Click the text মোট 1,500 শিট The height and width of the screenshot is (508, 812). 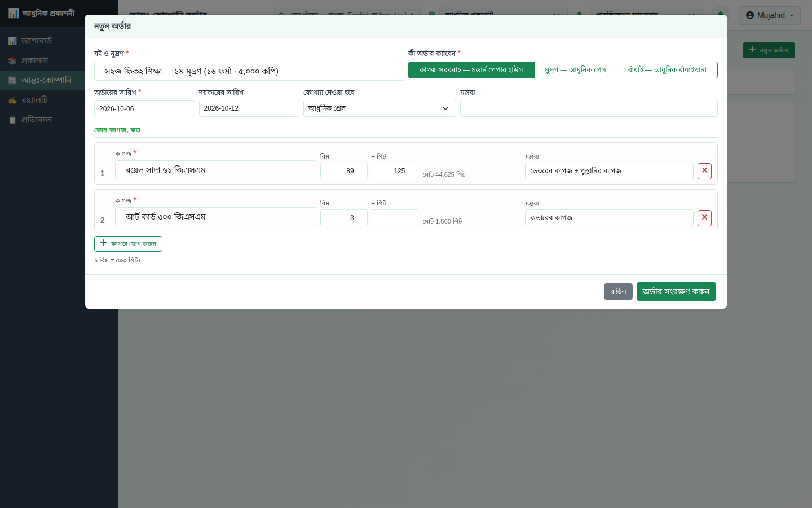(x=443, y=221)
